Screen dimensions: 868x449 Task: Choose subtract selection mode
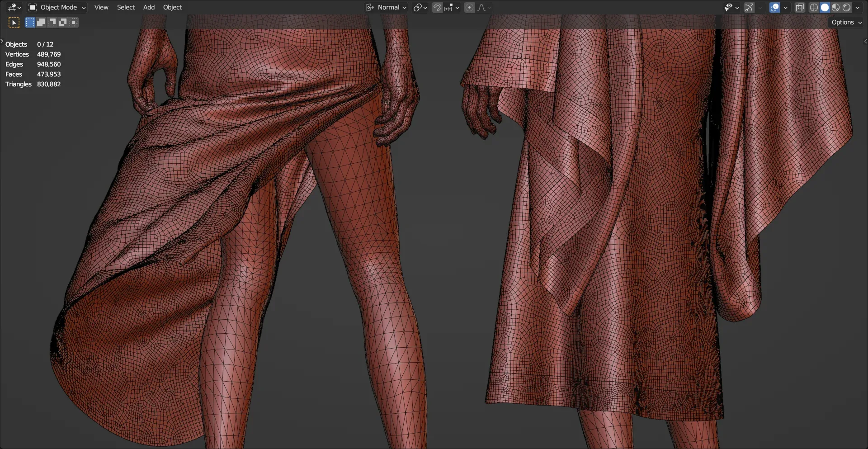pos(52,22)
